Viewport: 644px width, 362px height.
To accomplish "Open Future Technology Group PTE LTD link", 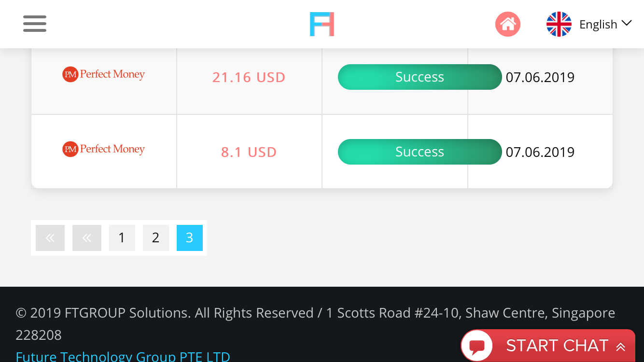I will 123,356.
